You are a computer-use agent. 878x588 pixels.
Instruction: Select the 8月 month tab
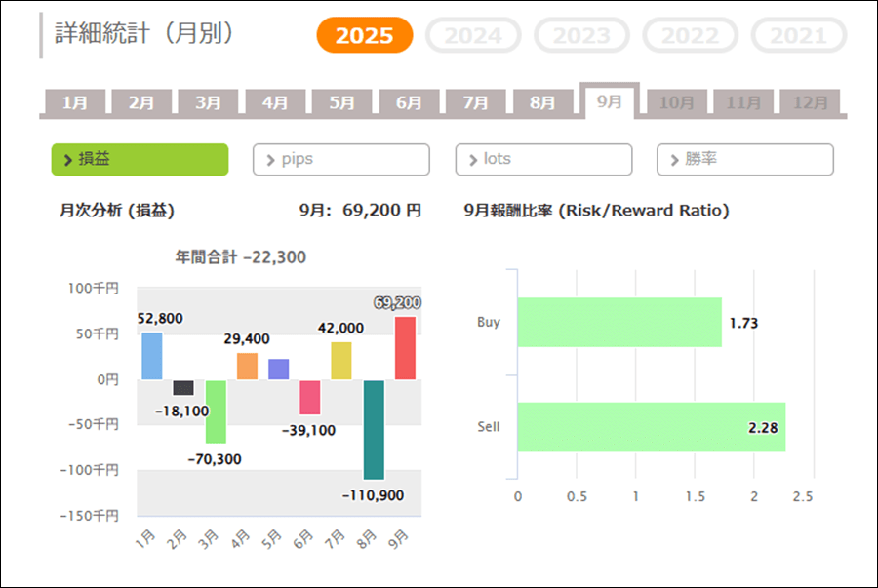(542, 102)
